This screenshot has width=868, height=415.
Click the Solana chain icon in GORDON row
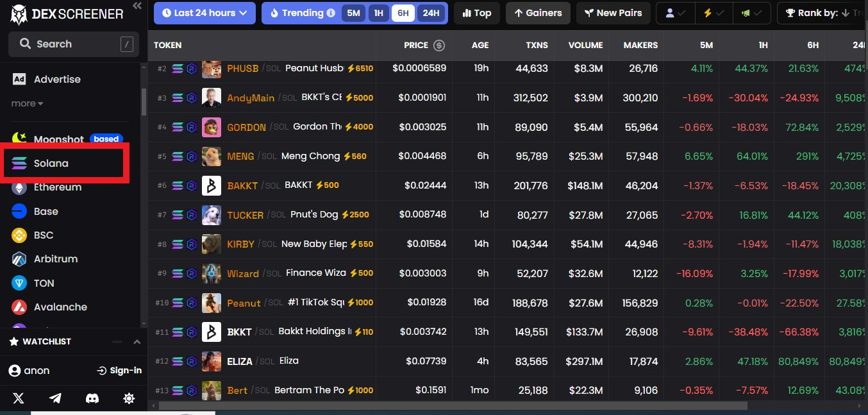click(178, 127)
